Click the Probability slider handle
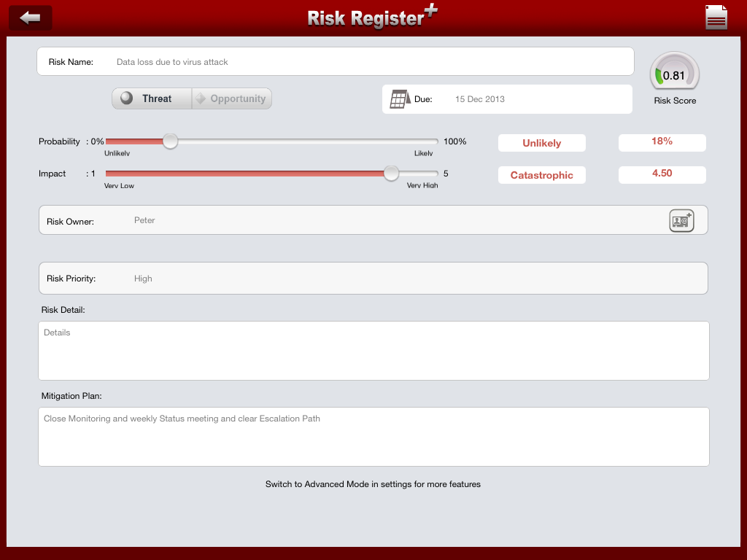The width and height of the screenshot is (747, 560). (170, 141)
